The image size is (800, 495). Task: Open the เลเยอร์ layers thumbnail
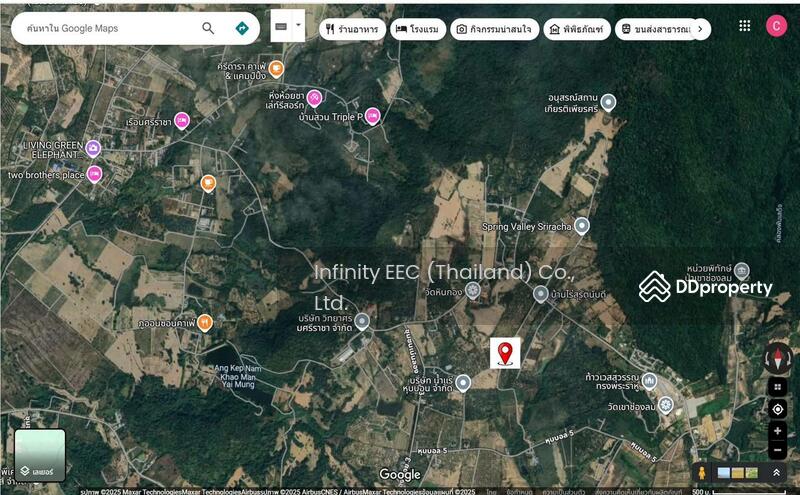[x=40, y=455]
